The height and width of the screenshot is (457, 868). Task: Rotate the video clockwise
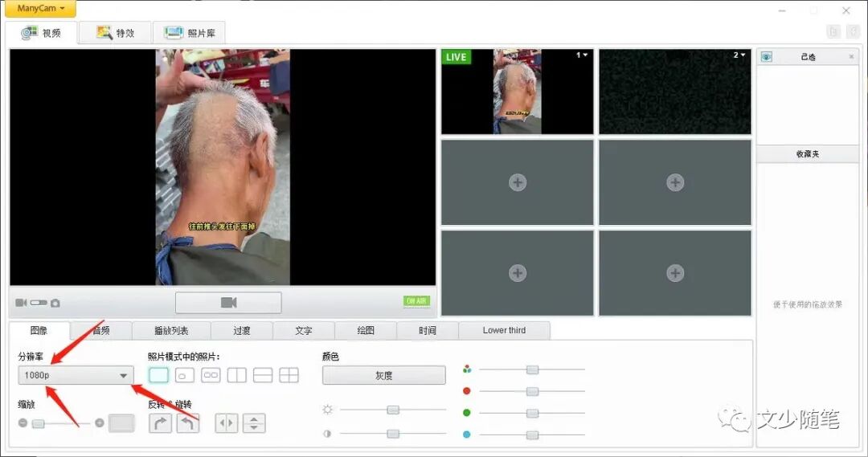(x=161, y=423)
